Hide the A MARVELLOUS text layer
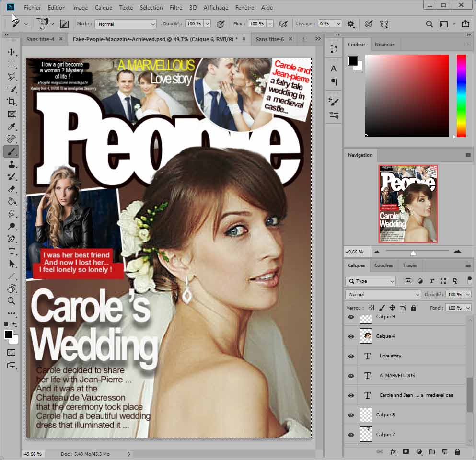Screen dimensions: 476x460 tap(351, 376)
